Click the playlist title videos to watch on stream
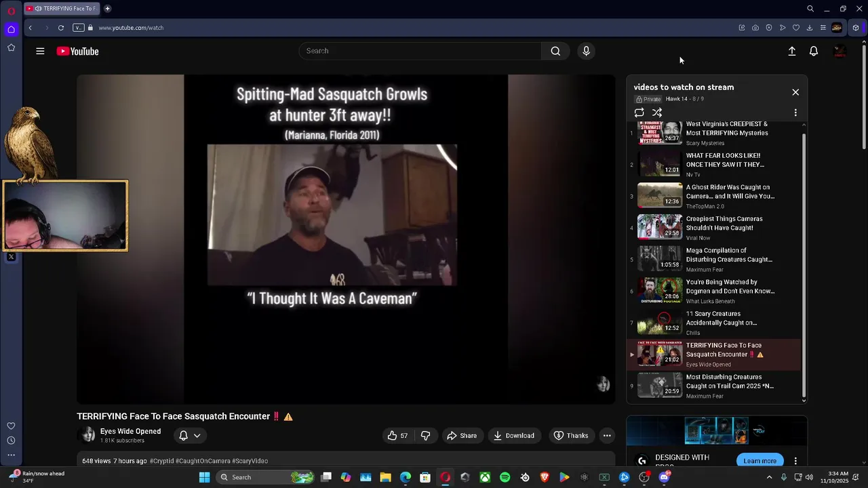This screenshot has height=488, width=868. click(684, 87)
